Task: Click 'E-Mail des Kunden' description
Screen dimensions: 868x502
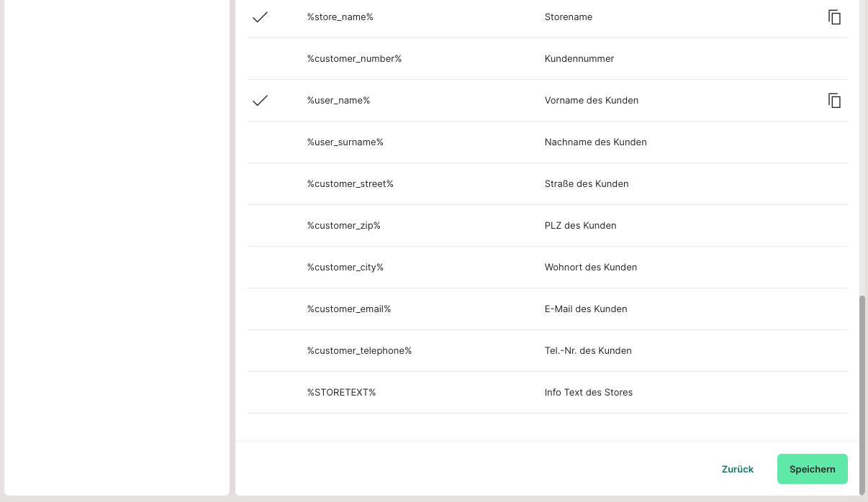Action: click(585, 309)
